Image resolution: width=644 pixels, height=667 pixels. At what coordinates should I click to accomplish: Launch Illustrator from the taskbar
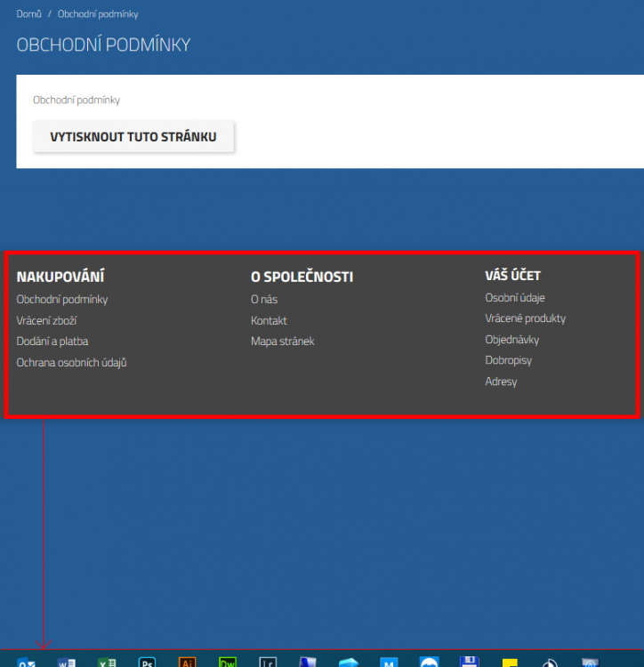188,662
